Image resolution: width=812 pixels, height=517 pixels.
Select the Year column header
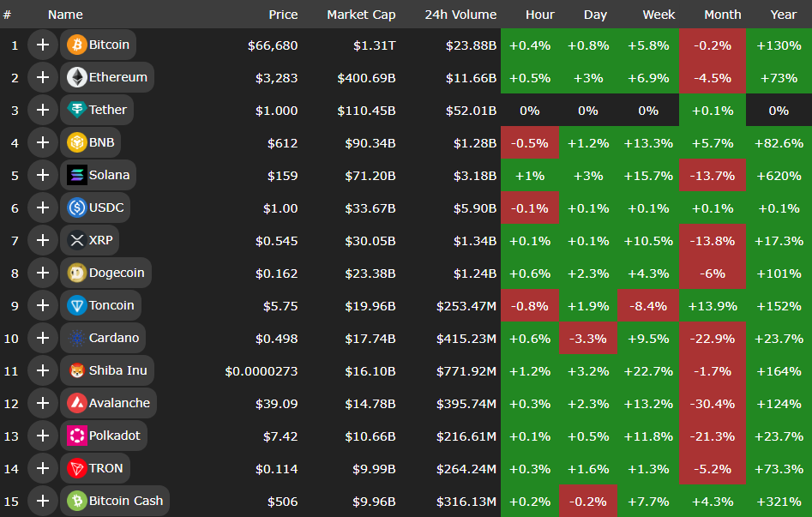(783, 15)
